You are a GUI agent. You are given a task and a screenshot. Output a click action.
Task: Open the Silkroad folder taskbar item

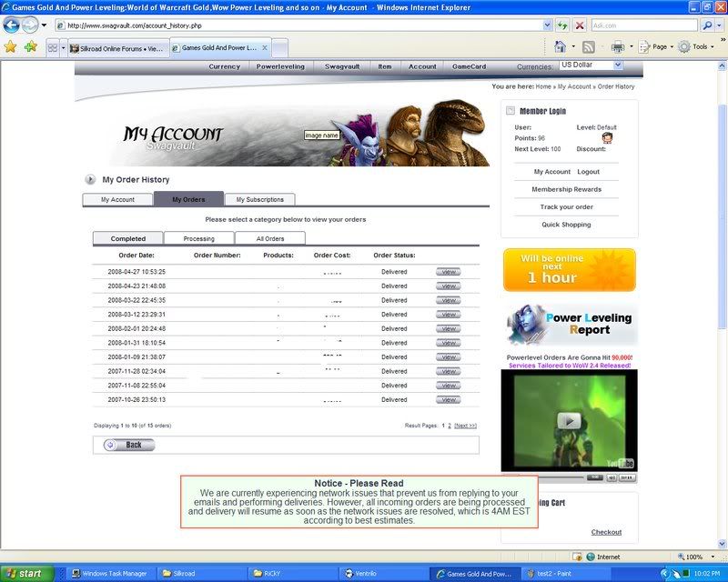pos(201,574)
